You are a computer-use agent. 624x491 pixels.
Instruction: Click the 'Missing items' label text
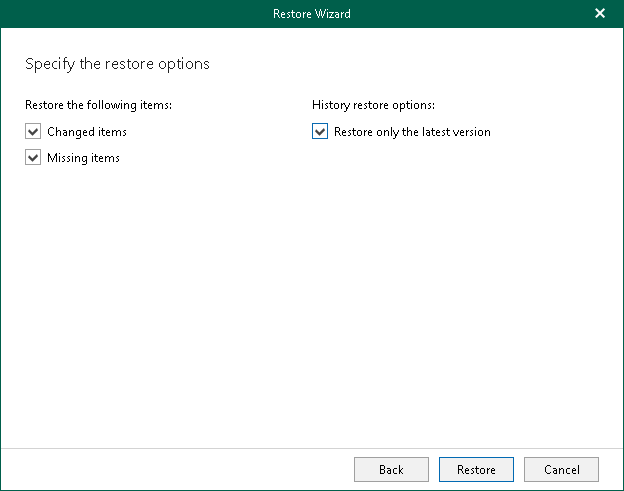pyautogui.click(x=83, y=158)
